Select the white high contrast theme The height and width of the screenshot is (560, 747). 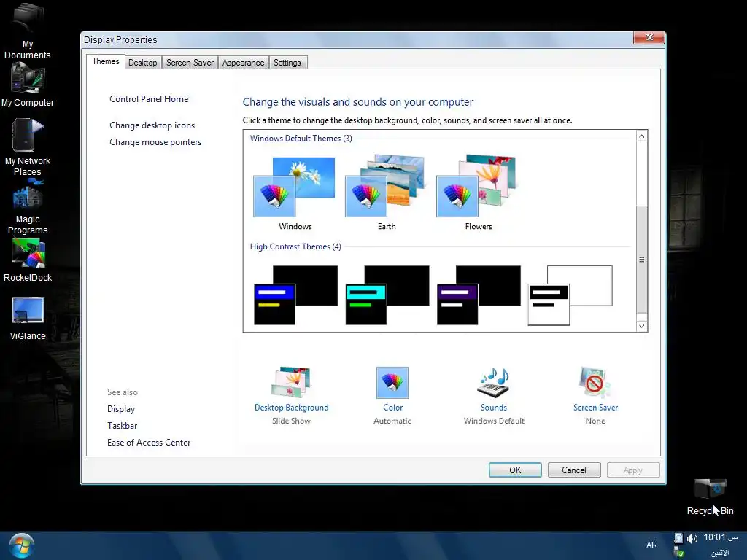[570, 295]
